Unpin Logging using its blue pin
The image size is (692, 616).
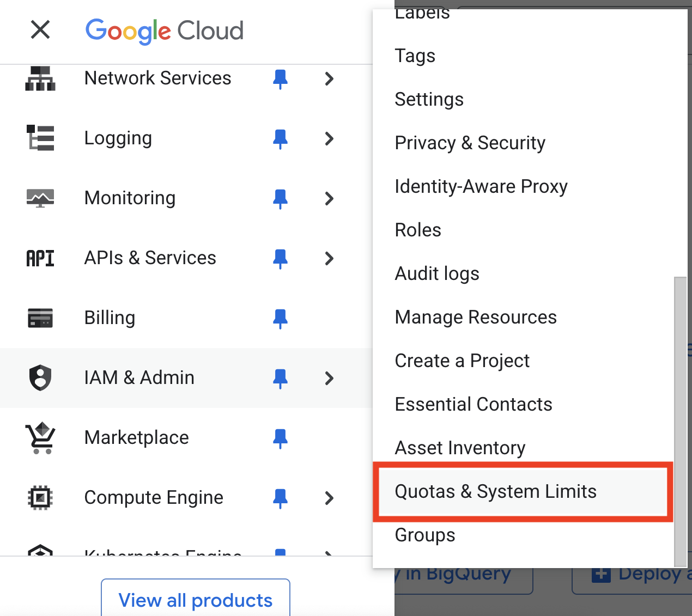pos(280,139)
